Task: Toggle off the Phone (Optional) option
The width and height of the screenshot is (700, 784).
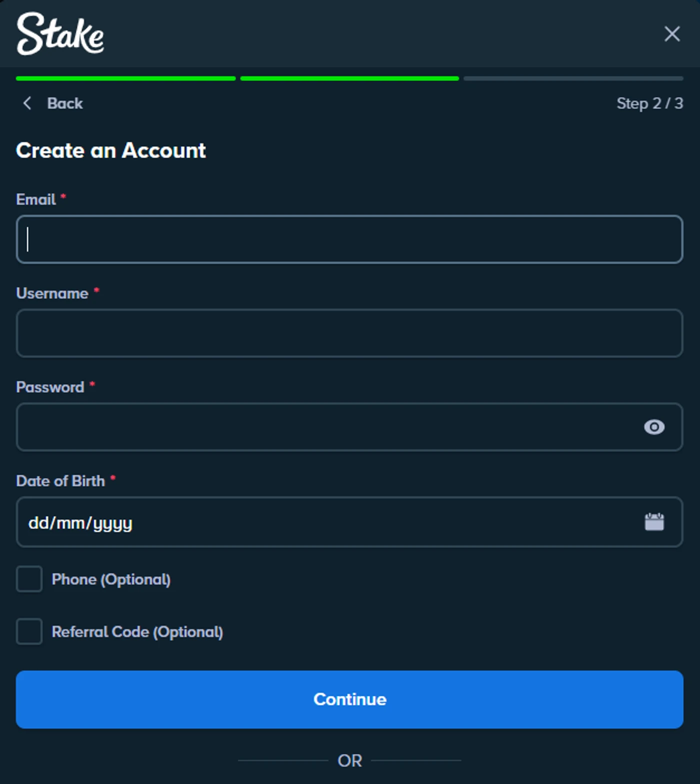Action: click(29, 579)
